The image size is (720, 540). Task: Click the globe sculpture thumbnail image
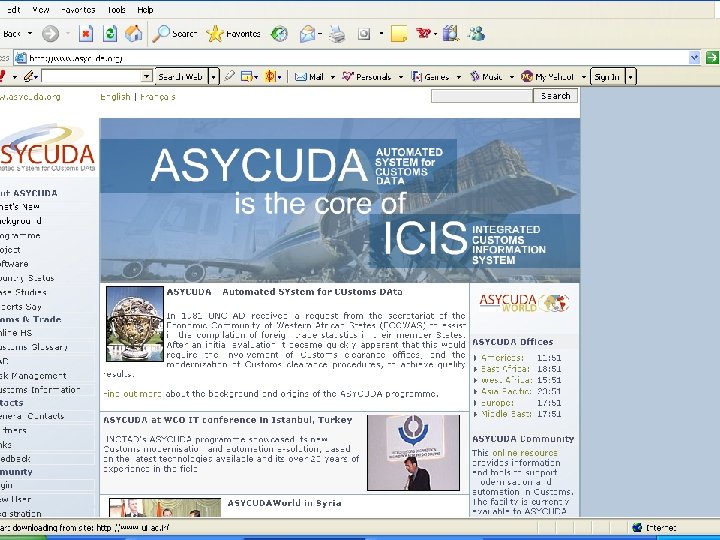click(x=135, y=324)
